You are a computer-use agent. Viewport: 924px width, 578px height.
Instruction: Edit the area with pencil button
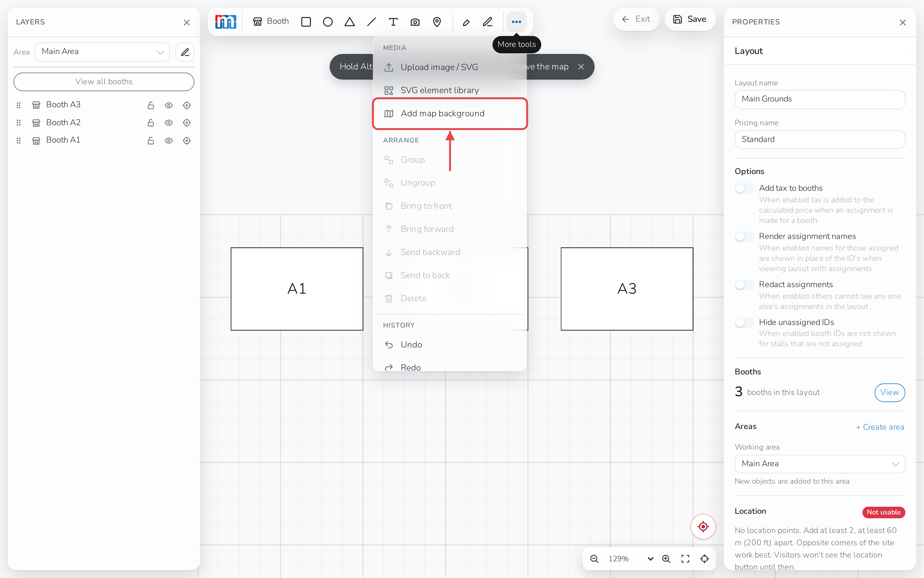[x=185, y=52]
